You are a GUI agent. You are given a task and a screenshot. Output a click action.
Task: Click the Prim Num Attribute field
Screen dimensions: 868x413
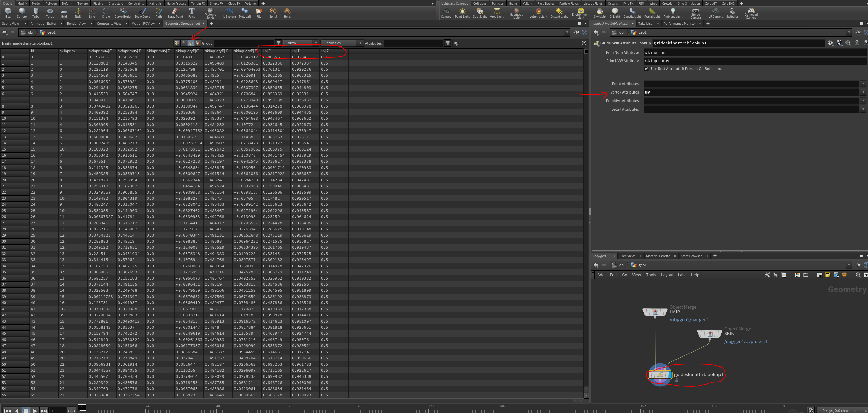(755, 52)
